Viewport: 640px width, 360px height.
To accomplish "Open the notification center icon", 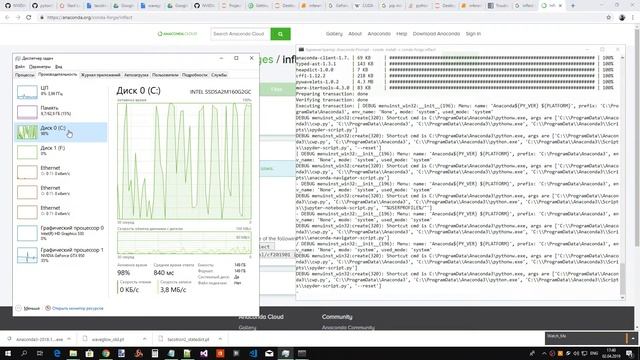I will point(630,353).
